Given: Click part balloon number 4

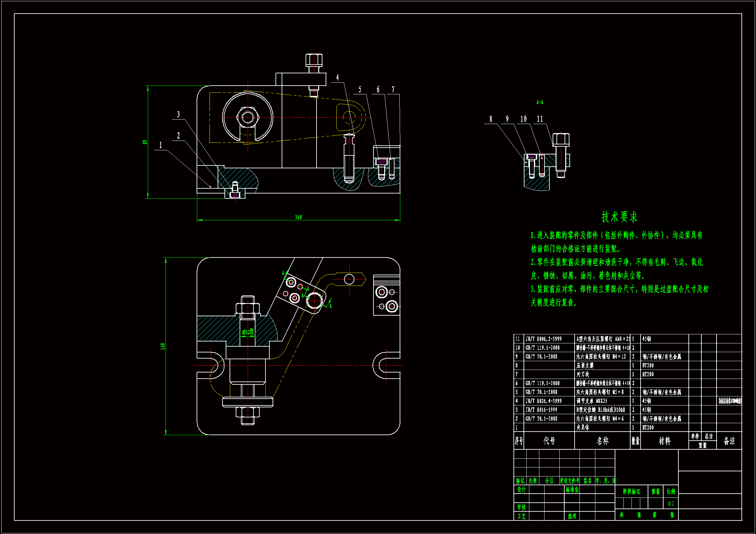Looking at the screenshot, I should click(337, 78).
